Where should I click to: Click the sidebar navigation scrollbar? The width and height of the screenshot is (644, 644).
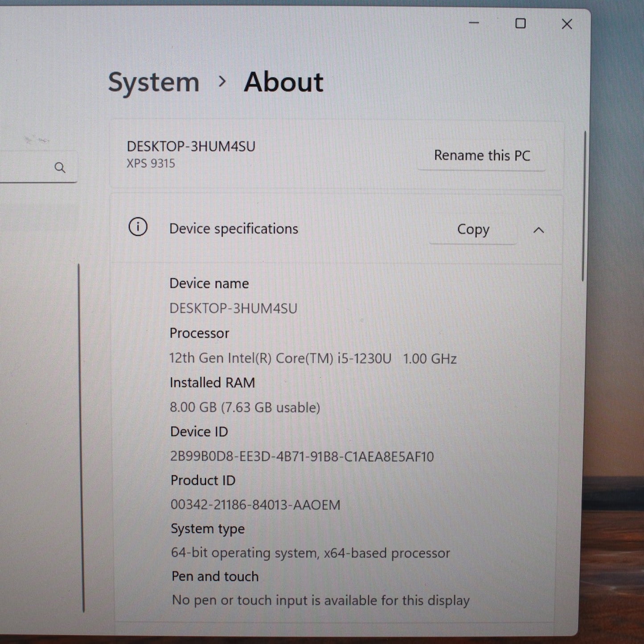(81, 438)
